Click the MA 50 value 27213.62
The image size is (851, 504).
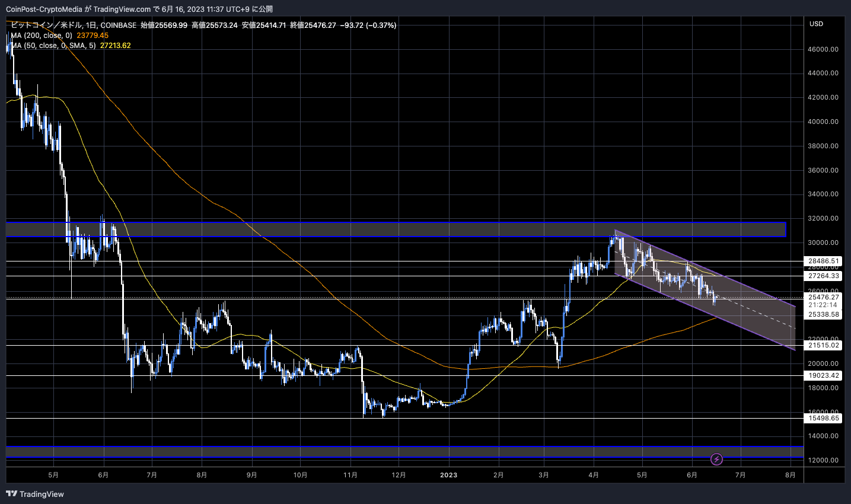point(115,46)
